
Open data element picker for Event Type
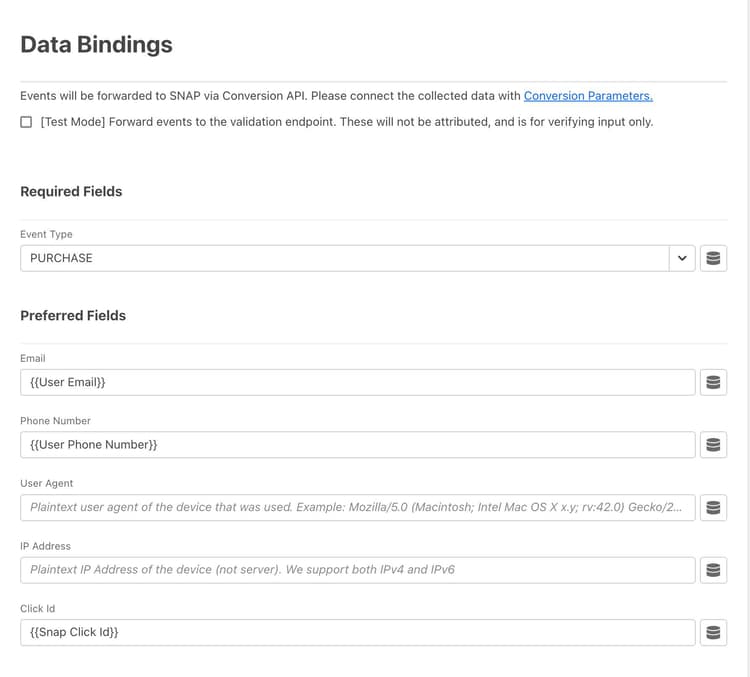[x=713, y=258]
